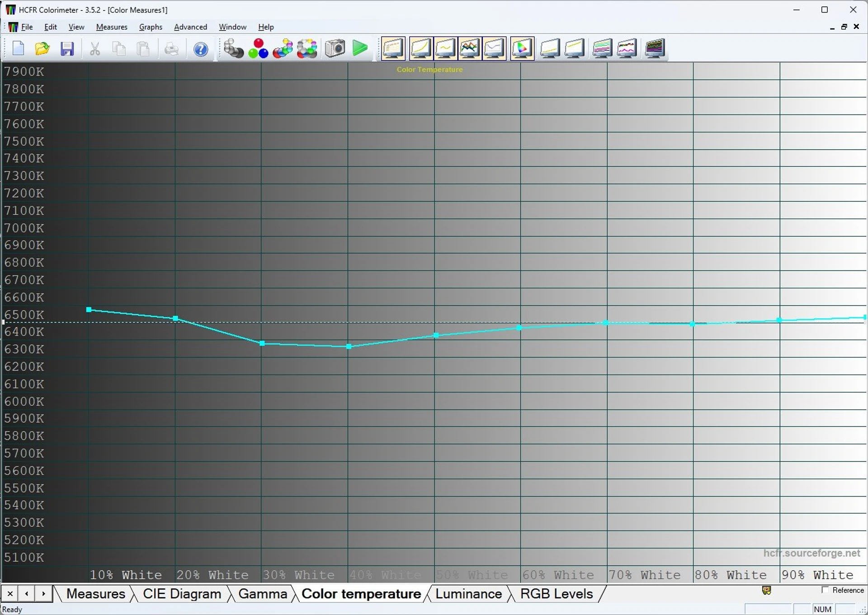Screen dimensions: 868x615
Task: Open help with the question mark icon
Action: 201,48
